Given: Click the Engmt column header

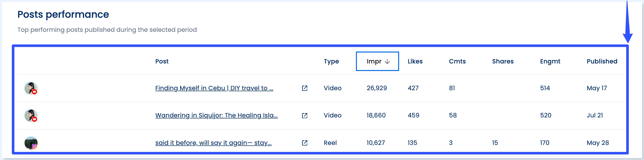Looking at the screenshot, I should click(x=550, y=62).
